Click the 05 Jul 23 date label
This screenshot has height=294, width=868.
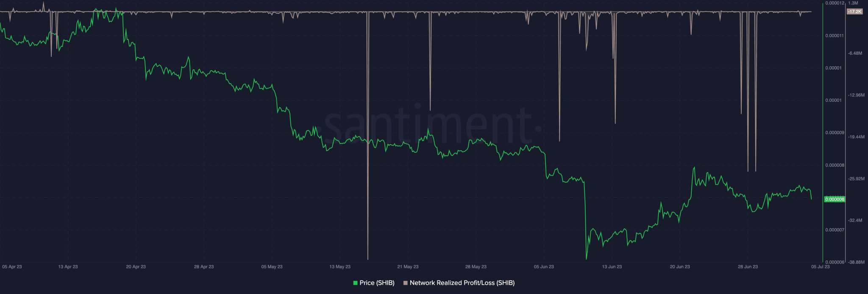[x=820, y=267]
